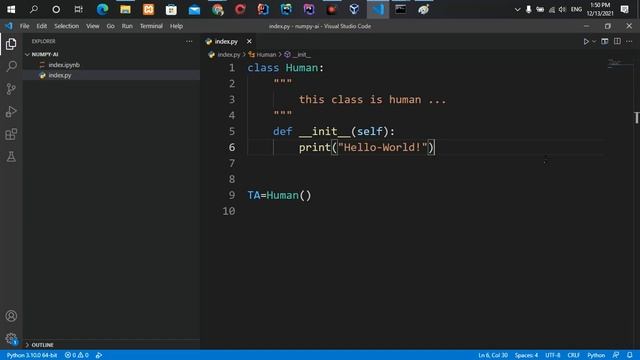640x360 pixels.
Task: Open the Help menu
Action: (x=176, y=26)
